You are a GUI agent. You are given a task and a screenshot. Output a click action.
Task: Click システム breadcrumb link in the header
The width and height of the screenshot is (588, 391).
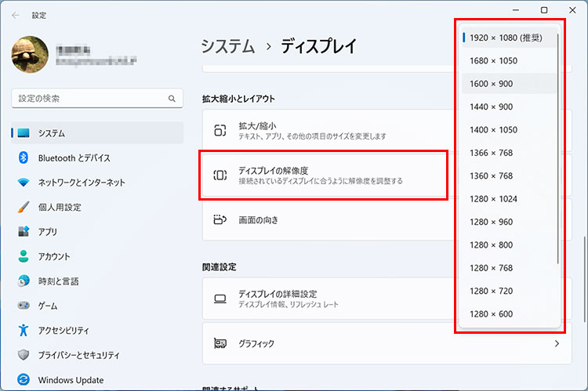click(227, 46)
